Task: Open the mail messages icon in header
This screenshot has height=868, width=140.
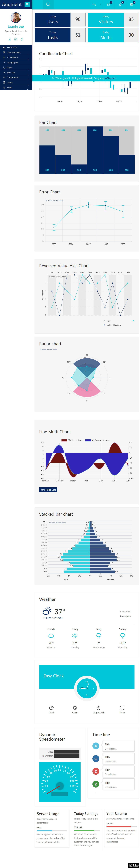Action: 109,4
